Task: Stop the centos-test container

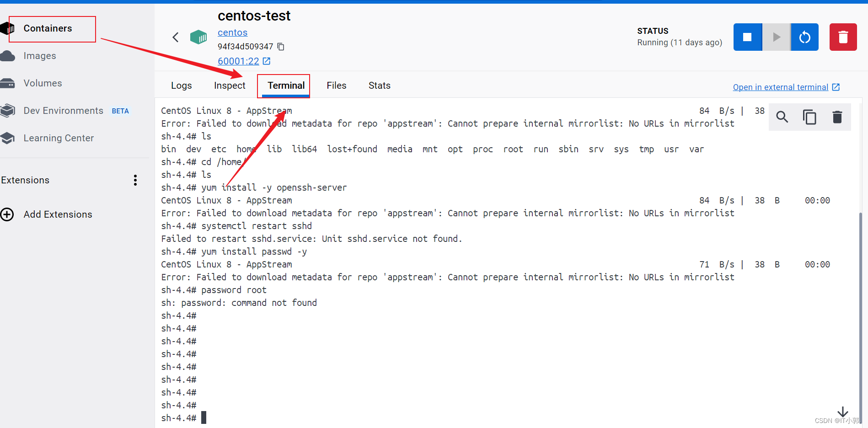Action: 747,37
